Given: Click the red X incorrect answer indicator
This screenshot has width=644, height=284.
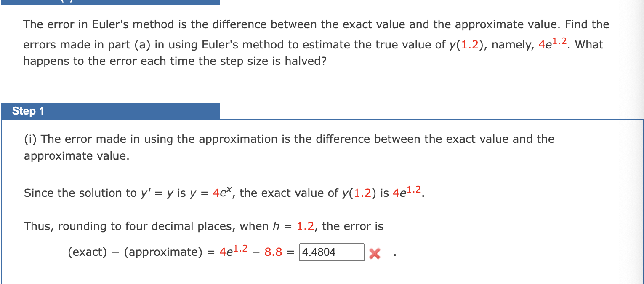Looking at the screenshot, I should point(374,253).
